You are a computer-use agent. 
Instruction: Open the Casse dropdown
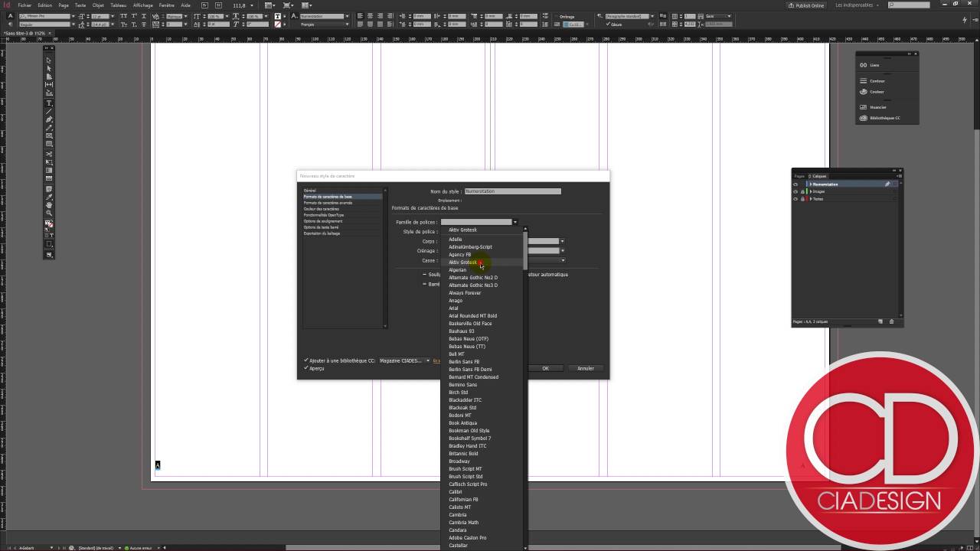point(563,260)
